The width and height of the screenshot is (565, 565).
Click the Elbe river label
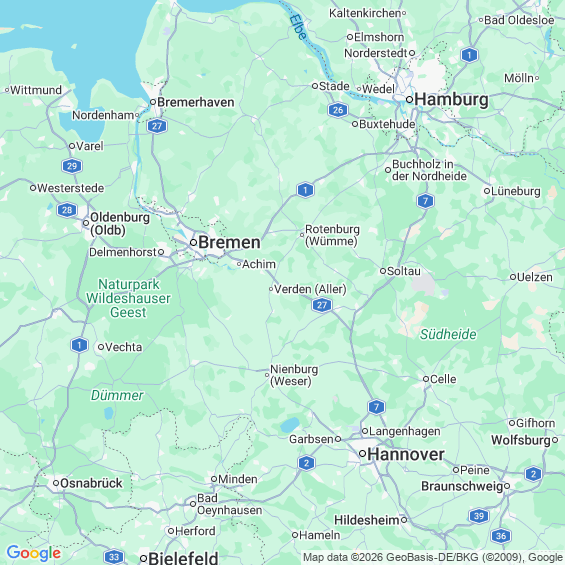pyautogui.click(x=298, y=27)
